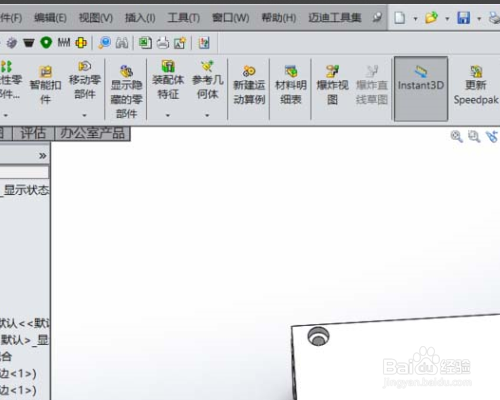Expand dropdown under component pattern tool

pos(6,115)
